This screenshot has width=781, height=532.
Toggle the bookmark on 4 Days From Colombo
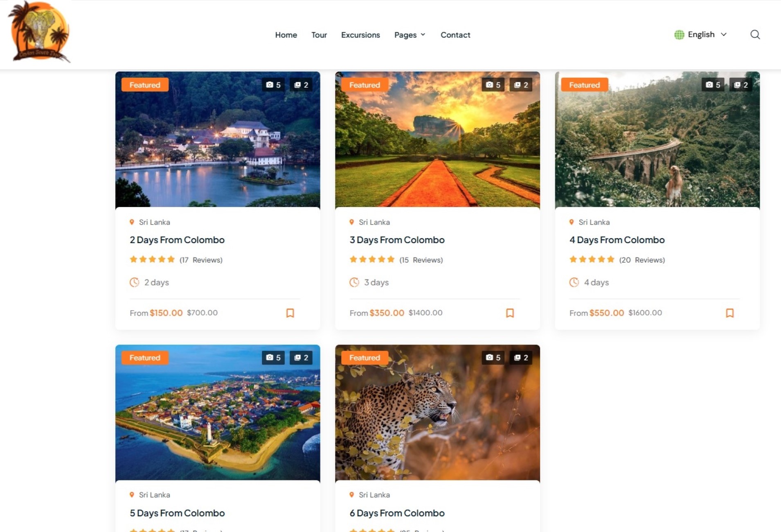click(730, 313)
